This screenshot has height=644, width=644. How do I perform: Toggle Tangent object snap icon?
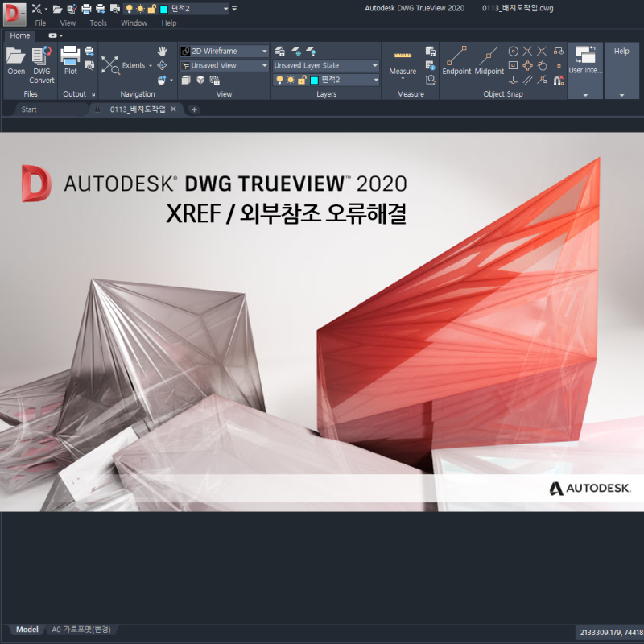pos(542,65)
